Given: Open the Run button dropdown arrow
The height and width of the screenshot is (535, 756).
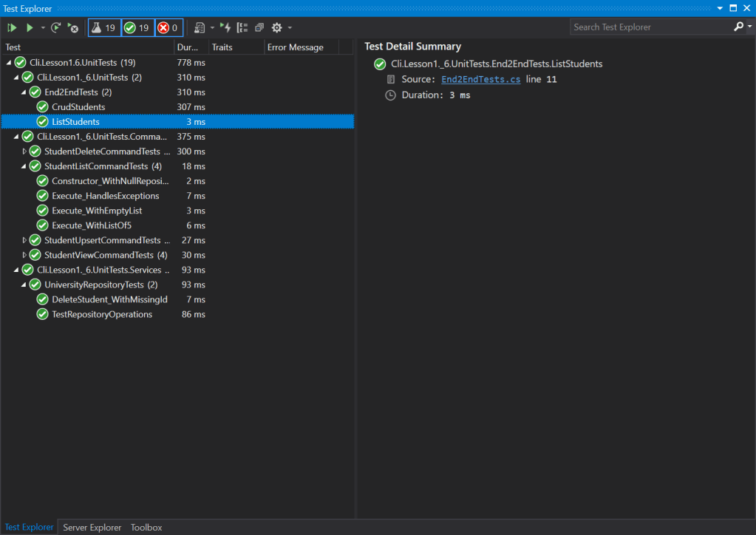Looking at the screenshot, I should (x=43, y=27).
